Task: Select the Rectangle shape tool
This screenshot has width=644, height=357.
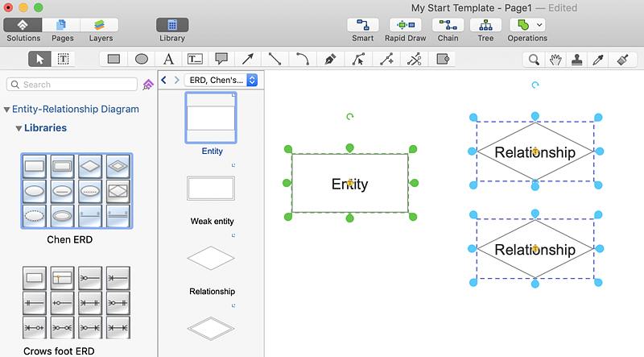Action: pyautogui.click(x=114, y=59)
